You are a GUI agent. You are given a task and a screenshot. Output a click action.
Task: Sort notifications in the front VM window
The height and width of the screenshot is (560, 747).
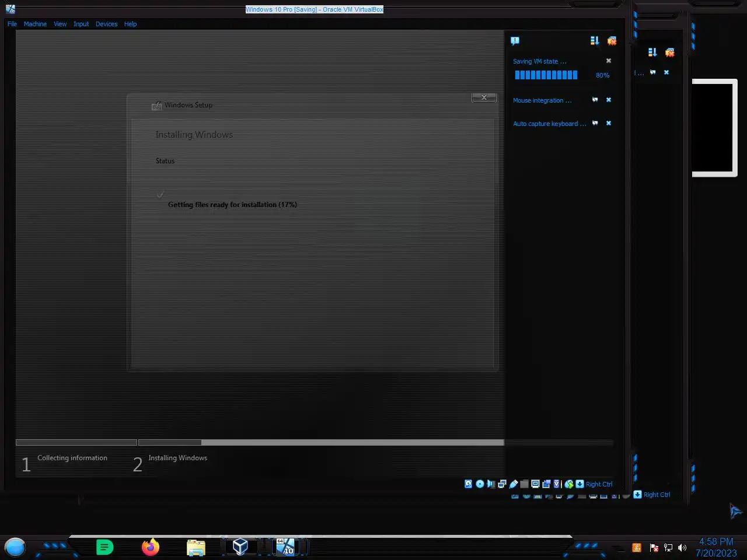[594, 41]
